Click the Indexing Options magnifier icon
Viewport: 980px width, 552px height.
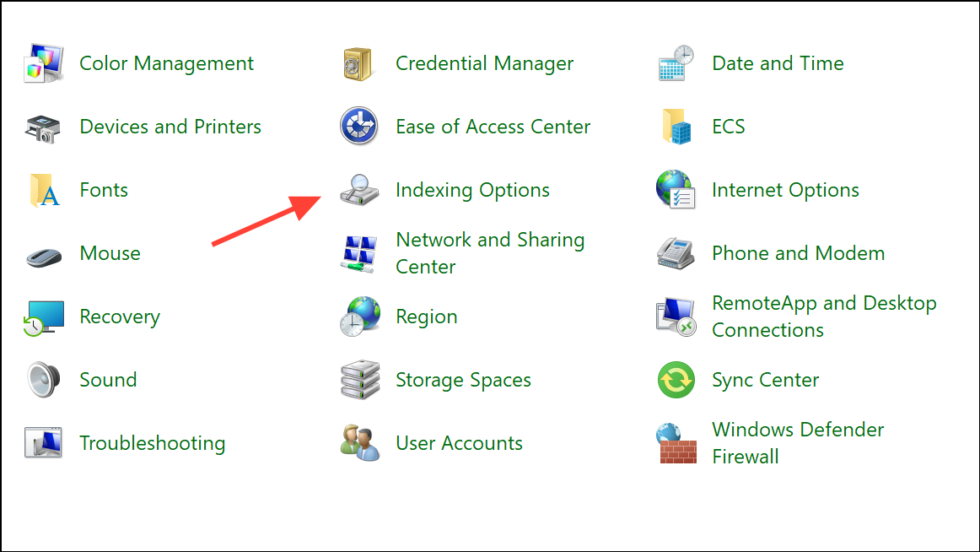click(x=359, y=190)
